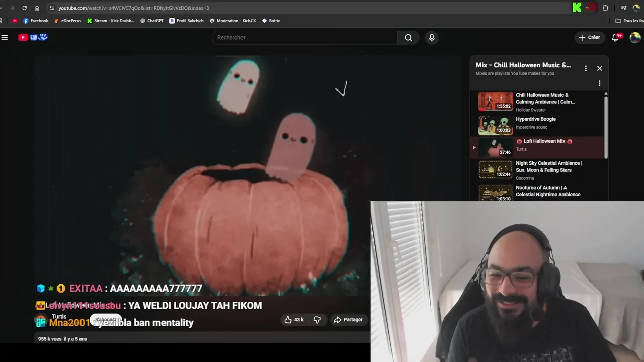Select Lofi Halloween Mix playlist entry

coord(537,148)
